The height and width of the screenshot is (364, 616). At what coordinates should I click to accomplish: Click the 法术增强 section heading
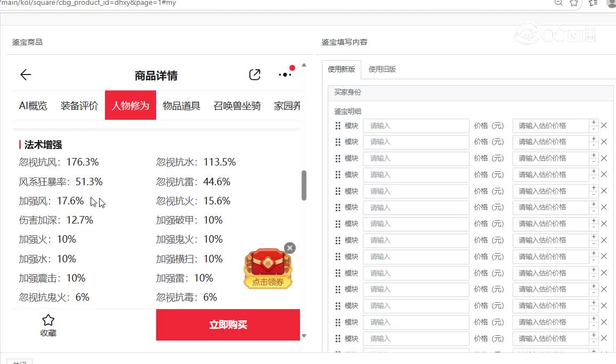[43, 145]
